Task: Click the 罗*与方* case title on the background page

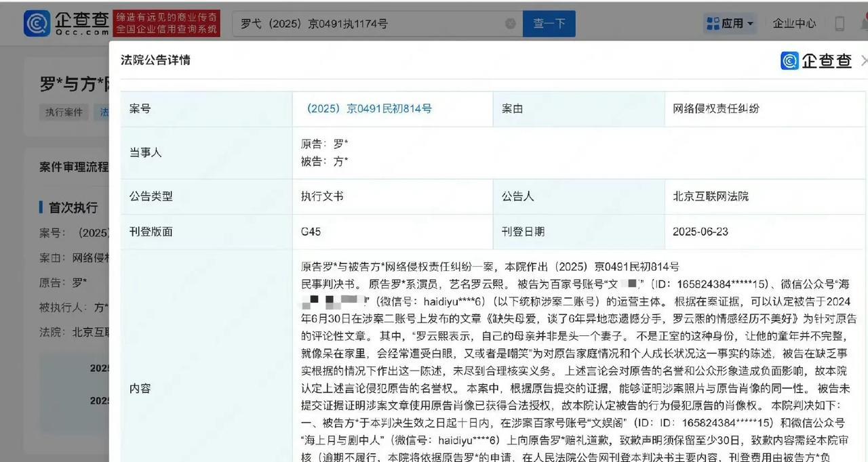Action: pos(75,85)
